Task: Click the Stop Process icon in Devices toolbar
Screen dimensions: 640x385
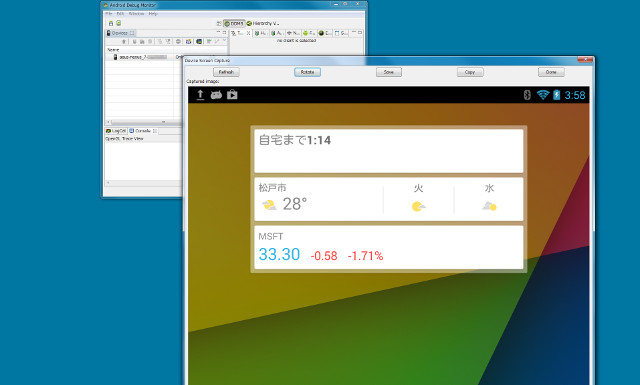Action: (178, 41)
